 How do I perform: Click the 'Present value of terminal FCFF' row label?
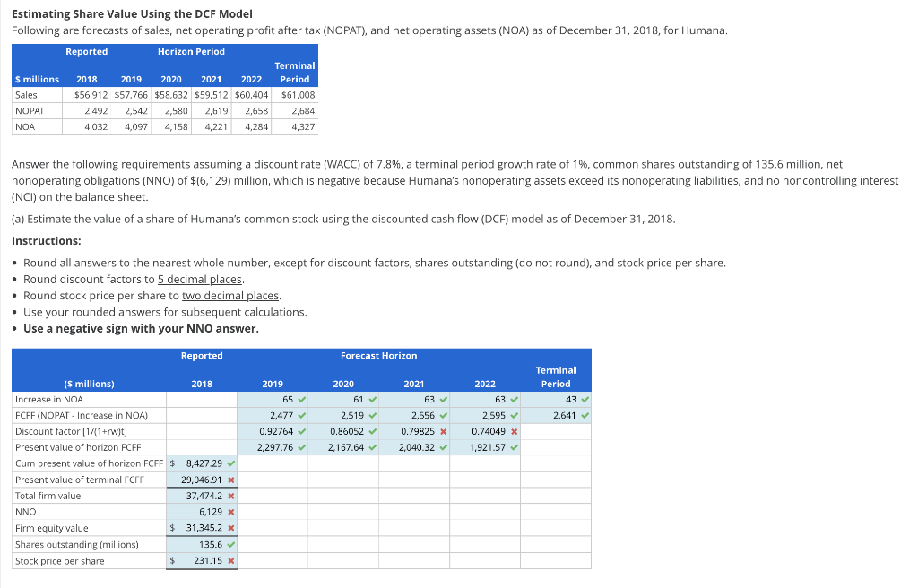pos(80,480)
